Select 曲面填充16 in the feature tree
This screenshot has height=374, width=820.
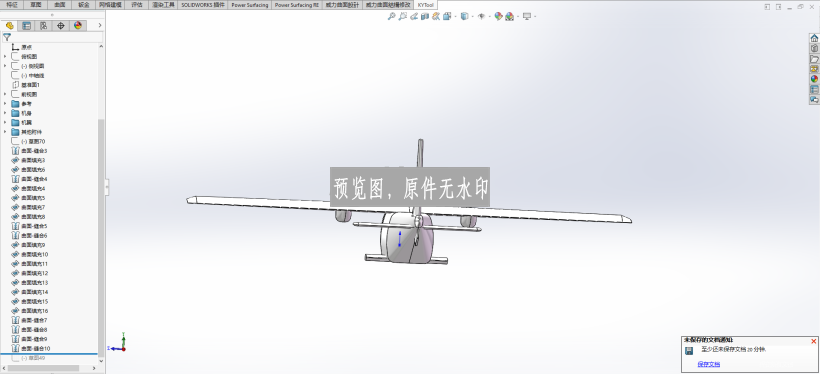point(35,311)
